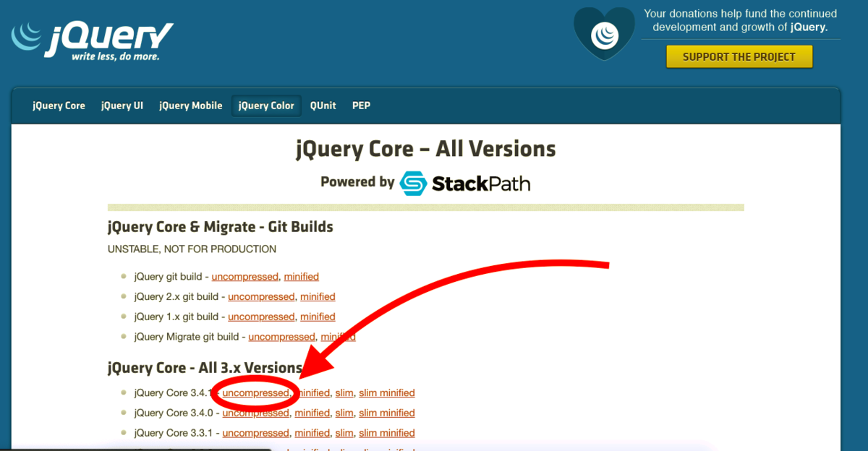Screen dimensions: 868x451
Task: Open jQuery Migrate git build uncompressed link
Action: click(x=282, y=337)
